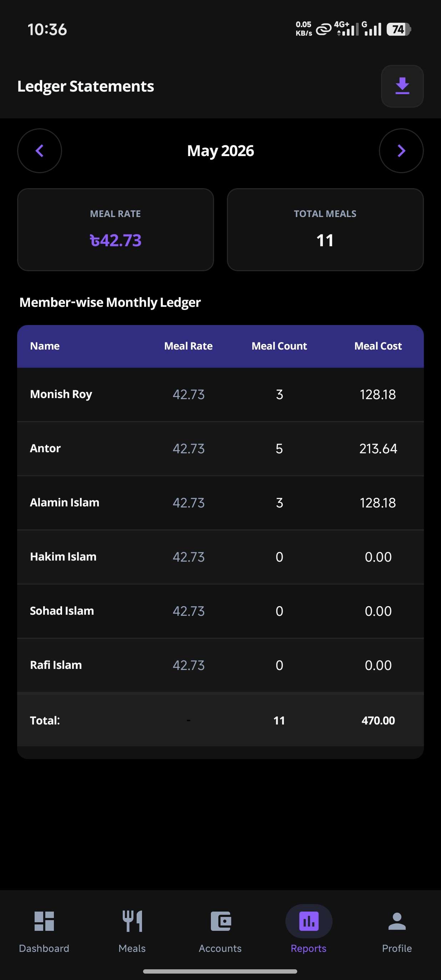Select Sohad Islam ledger row
The height and width of the screenshot is (980, 441).
(220, 611)
